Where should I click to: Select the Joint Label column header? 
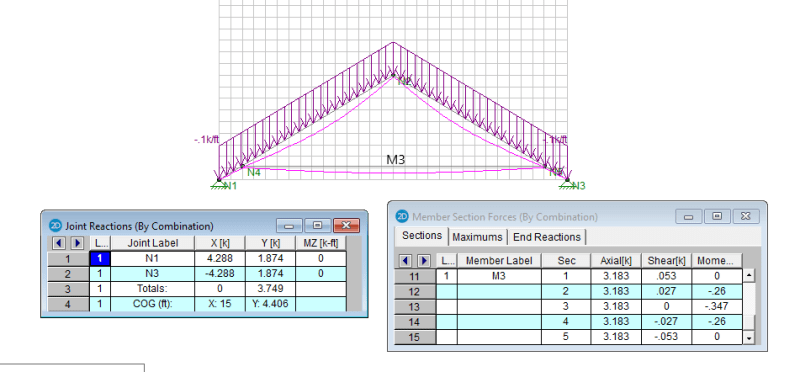click(153, 243)
